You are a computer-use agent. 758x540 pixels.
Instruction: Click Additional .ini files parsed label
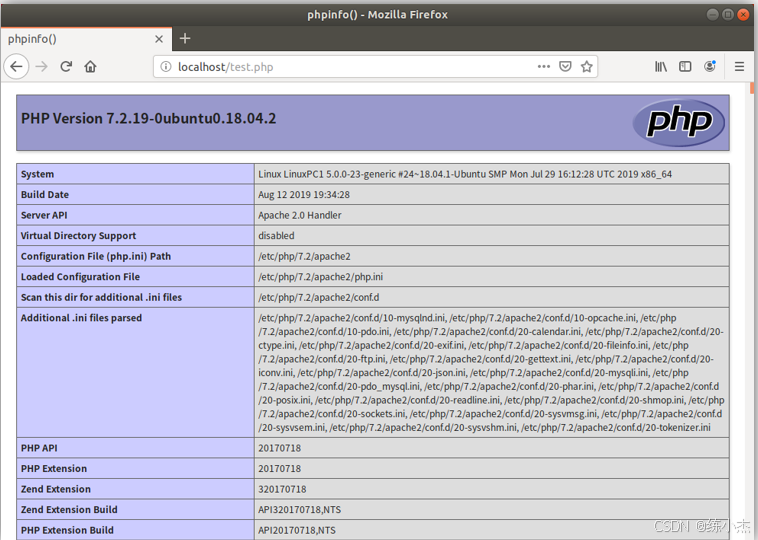click(81, 318)
